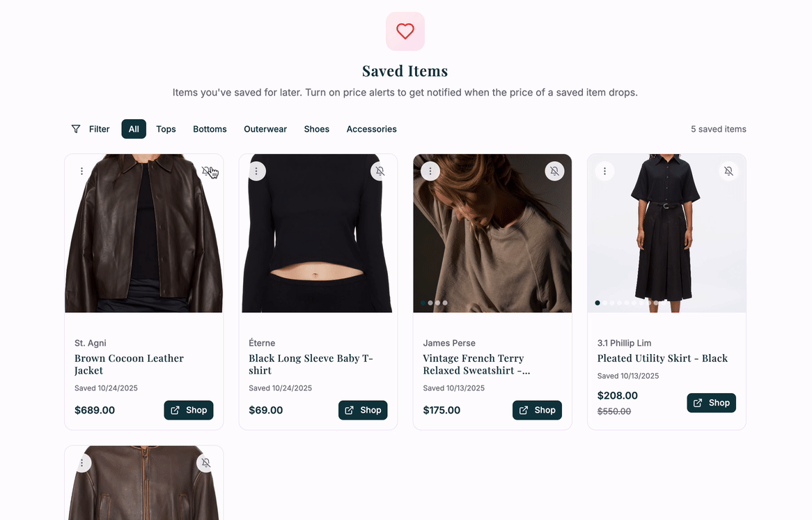Open three-dot menu on the bottom-row jacket card
This screenshot has width=812, height=520.
82,463
